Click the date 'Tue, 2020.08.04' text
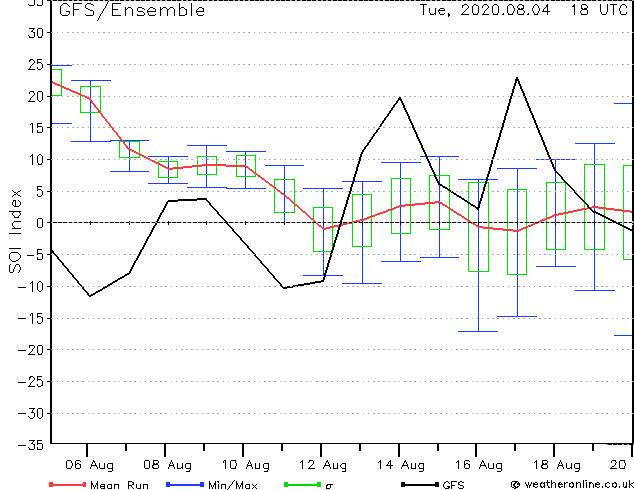This screenshot has height=490, width=634. pyautogui.click(x=484, y=10)
